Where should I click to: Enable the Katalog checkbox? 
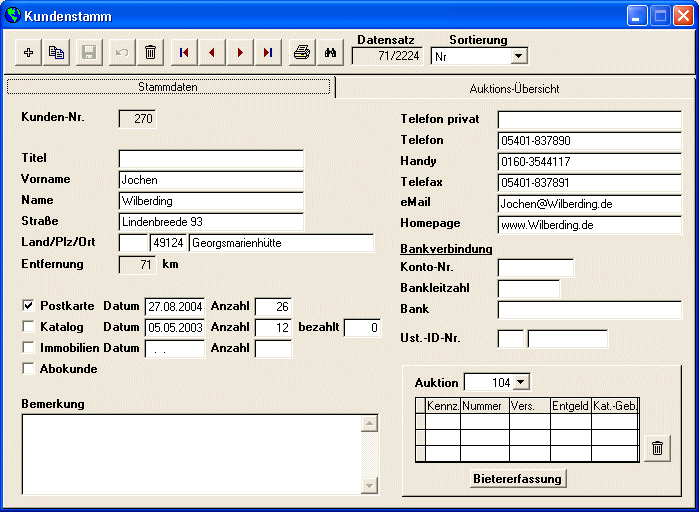coord(28,327)
